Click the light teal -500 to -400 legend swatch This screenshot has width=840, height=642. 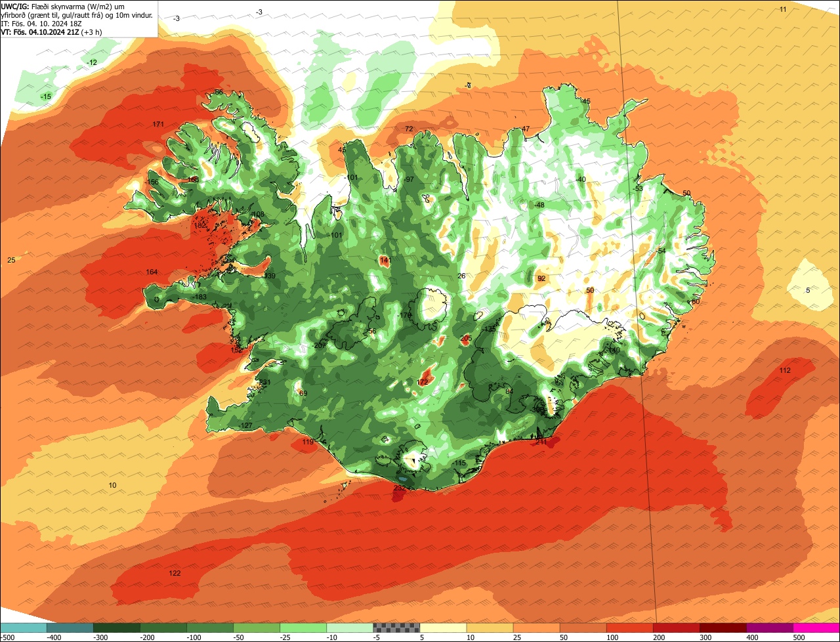(x=23, y=628)
